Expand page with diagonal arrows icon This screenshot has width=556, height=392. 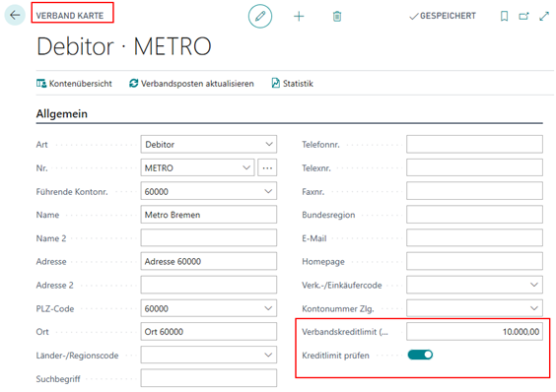[x=544, y=16]
